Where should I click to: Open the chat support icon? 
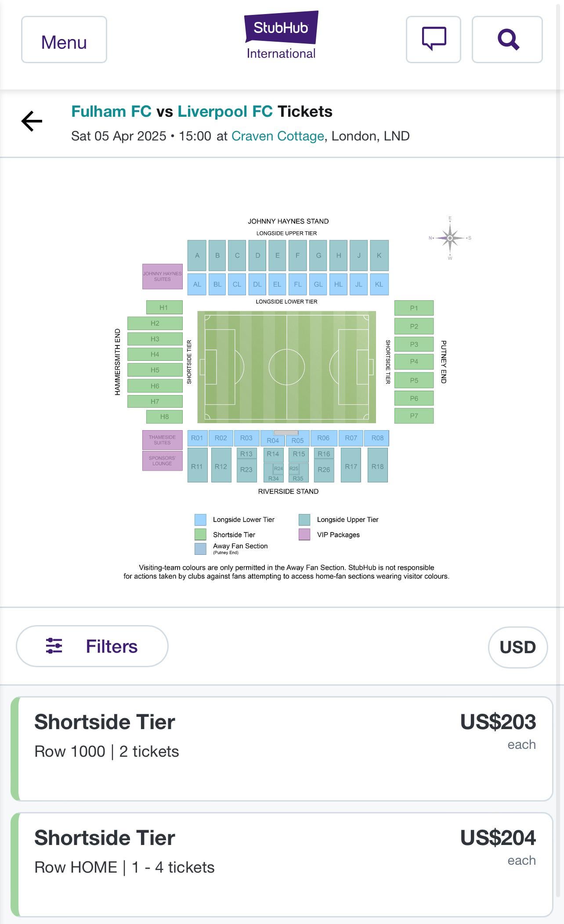434,40
